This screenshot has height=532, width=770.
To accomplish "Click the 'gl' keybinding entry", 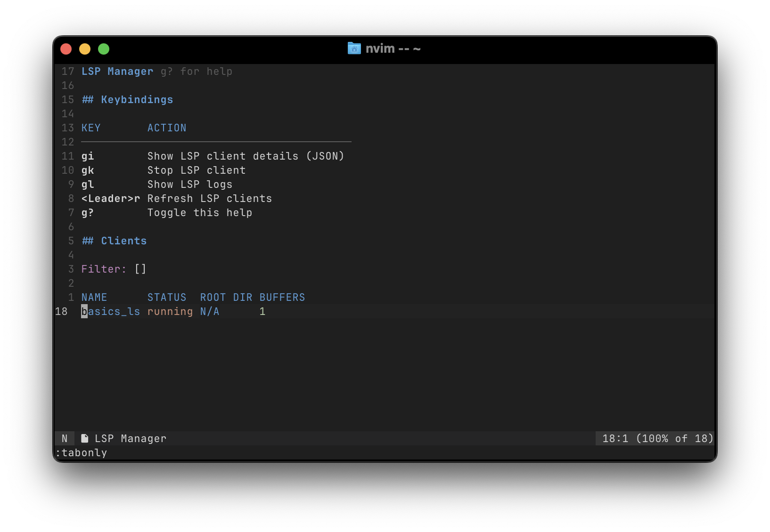I will [88, 184].
